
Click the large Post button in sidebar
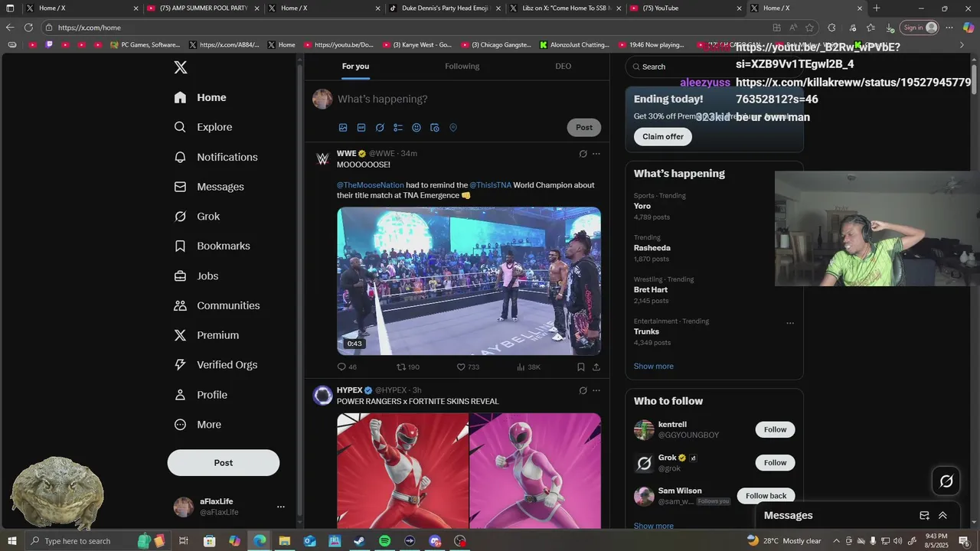point(224,463)
